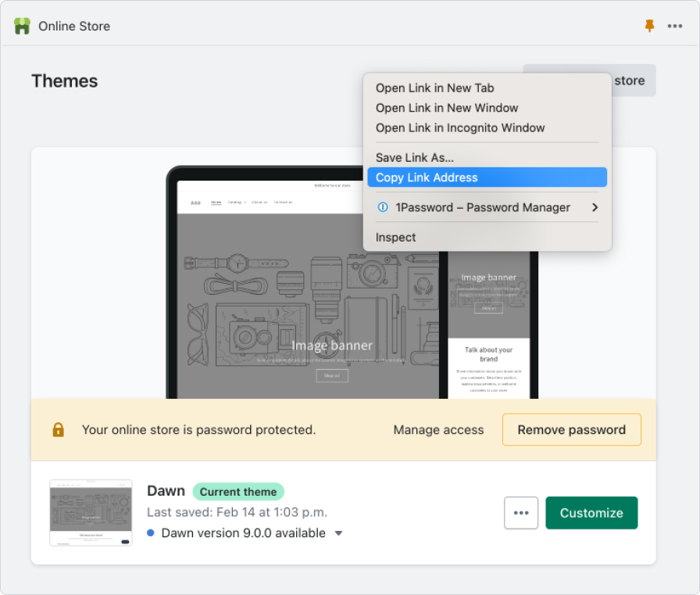Click the Online Store title text

[74, 26]
